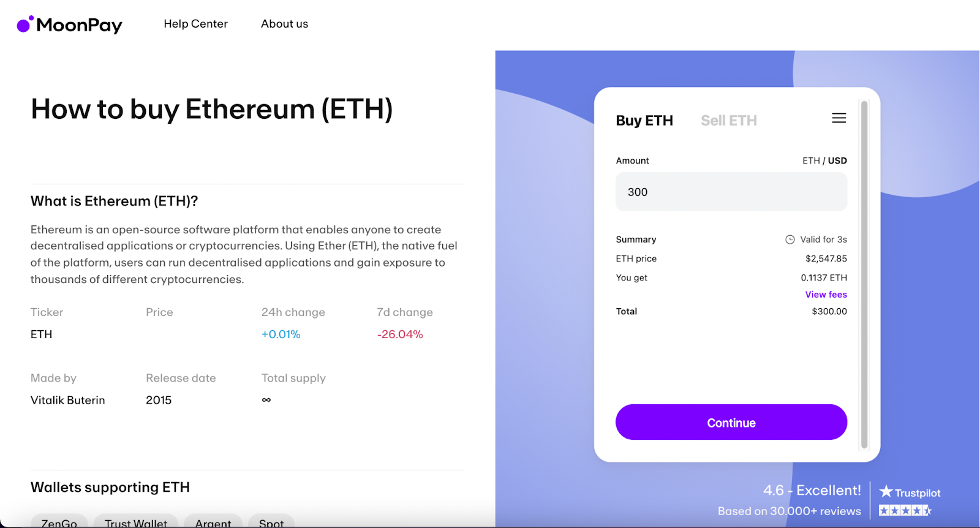The width and height of the screenshot is (980, 528).
Task: Select the Argent wallet chip
Action: [x=213, y=522]
